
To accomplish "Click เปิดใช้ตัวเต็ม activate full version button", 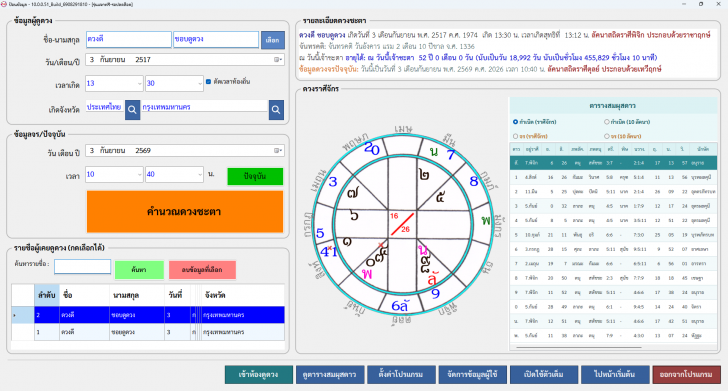I will 544,374.
